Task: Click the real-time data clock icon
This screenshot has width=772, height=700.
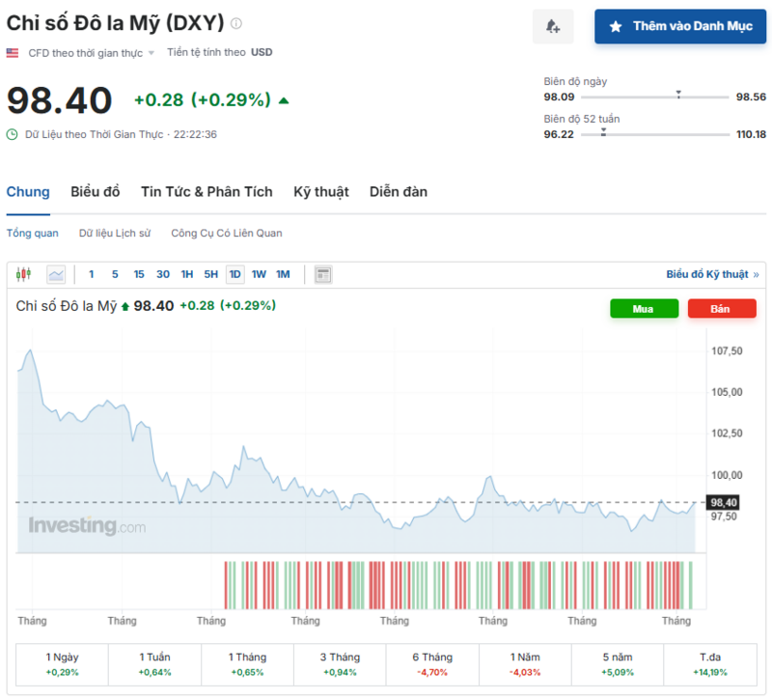Action: click(13, 134)
